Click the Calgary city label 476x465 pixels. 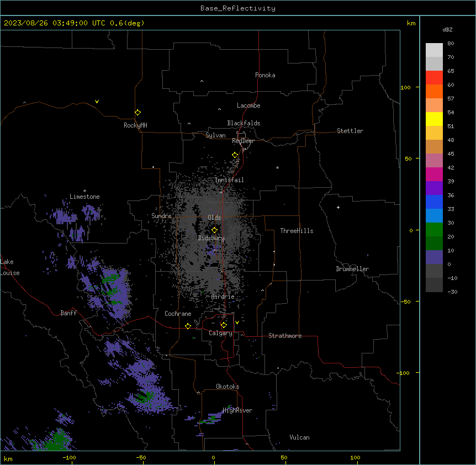tap(221, 333)
